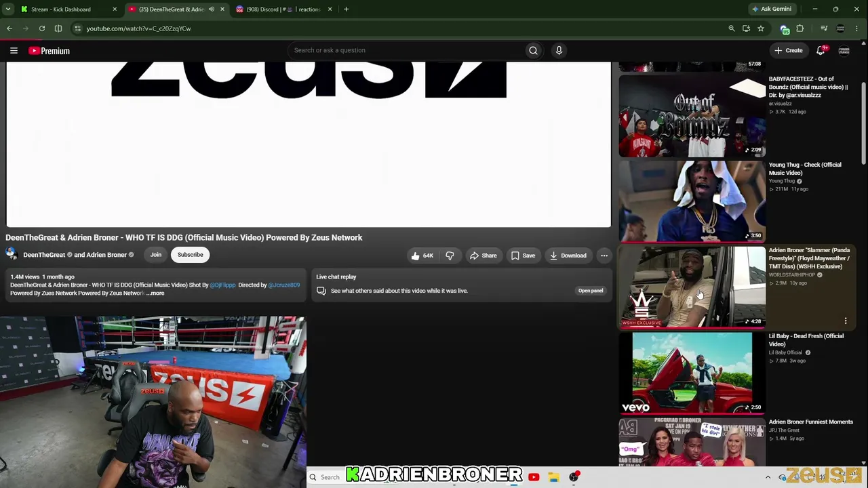Open options menu for Slammer freestyle video
The image size is (868, 488).
coord(846,321)
